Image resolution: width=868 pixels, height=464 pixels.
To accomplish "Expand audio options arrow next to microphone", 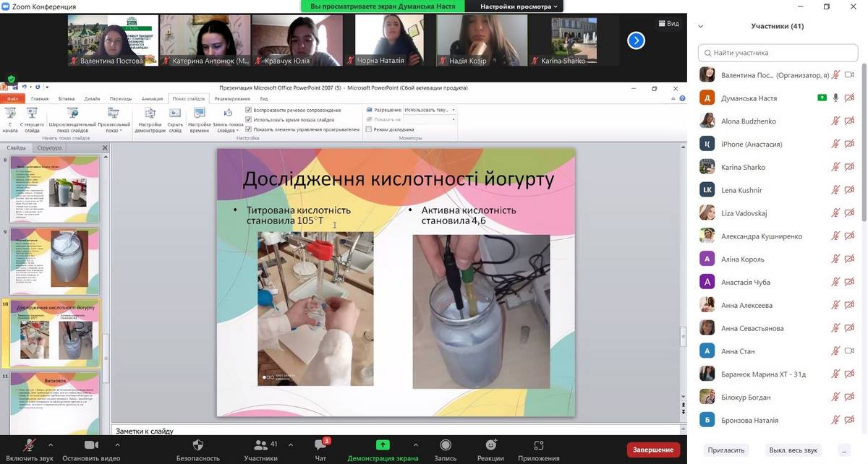I will [51, 444].
